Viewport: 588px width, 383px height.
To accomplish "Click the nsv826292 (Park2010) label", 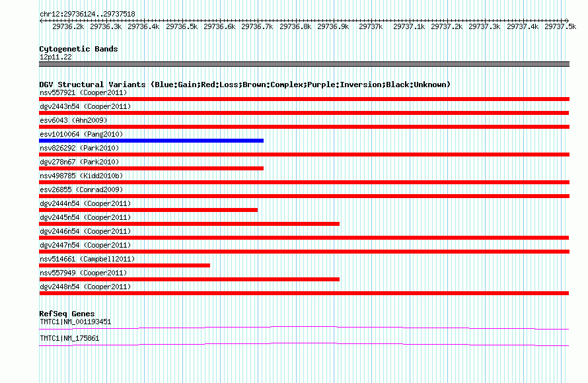I will point(79,148).
